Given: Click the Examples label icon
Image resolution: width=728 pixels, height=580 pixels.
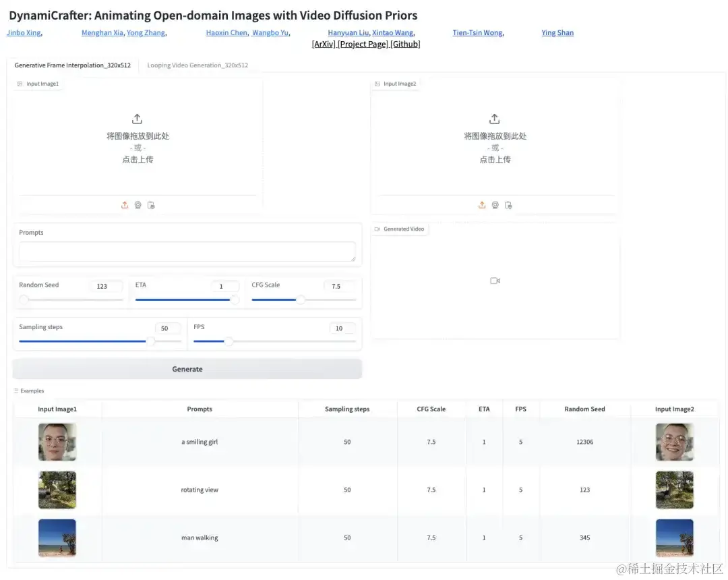Looking at the screenshot, I should click(x=16, y=390).
